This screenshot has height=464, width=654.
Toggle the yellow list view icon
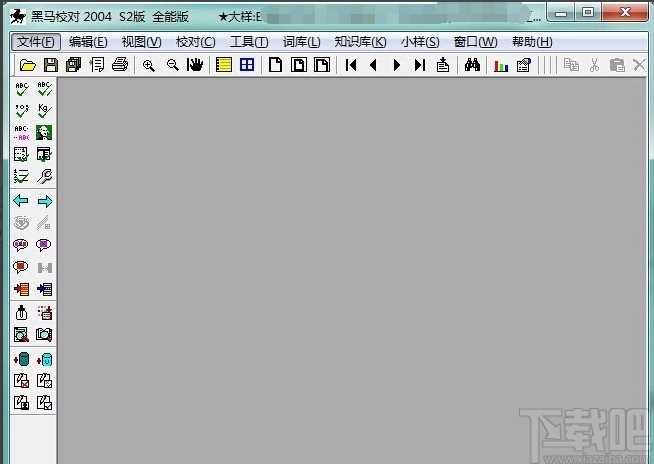pyautogui.click(x=224, y=65)
